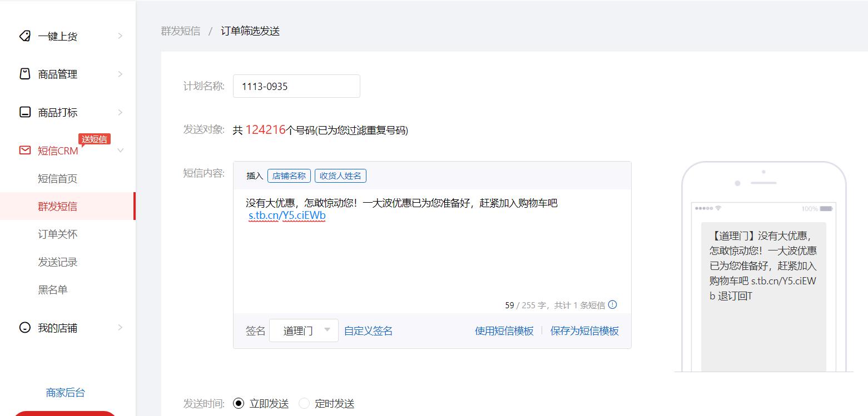Click the signal strength indicator in phone preview
This screenshot has height=416, width=868.
pos(703,208)
